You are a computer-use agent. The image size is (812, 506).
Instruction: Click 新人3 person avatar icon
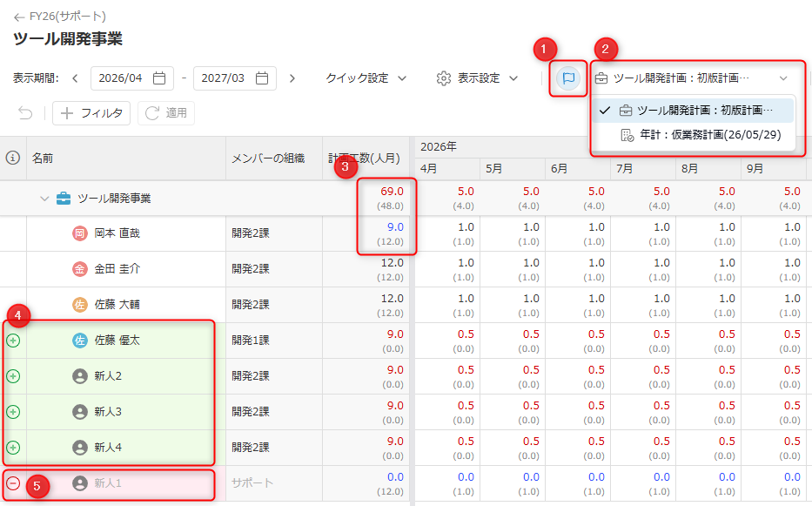80,412
